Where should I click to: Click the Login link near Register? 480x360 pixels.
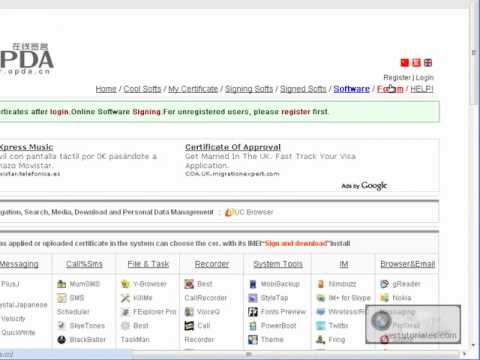[424, 78]
